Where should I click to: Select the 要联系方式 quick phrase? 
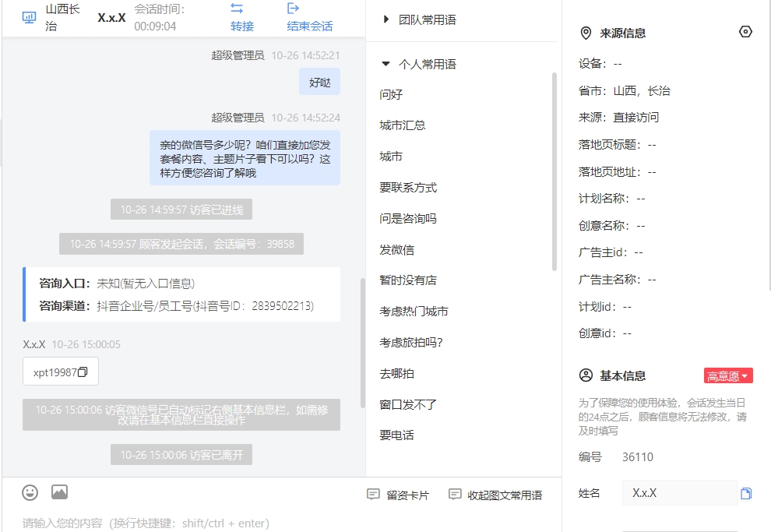tap(408, 188)
